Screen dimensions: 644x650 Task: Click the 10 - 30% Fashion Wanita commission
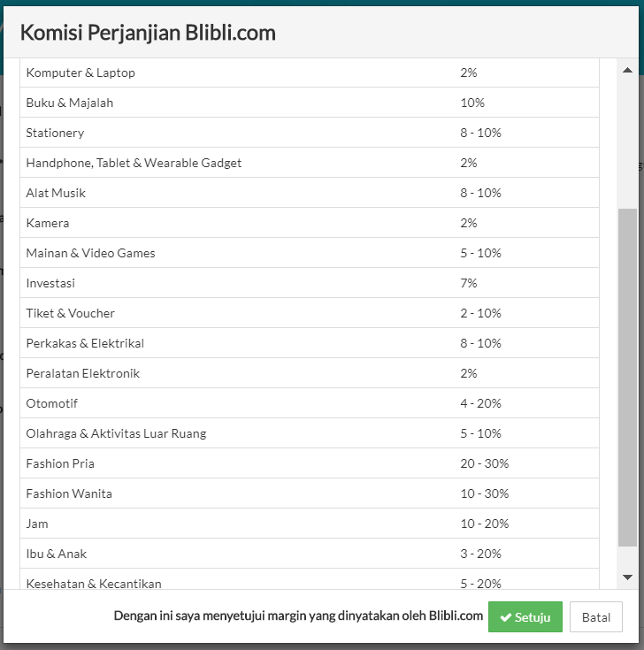point(484,493)
